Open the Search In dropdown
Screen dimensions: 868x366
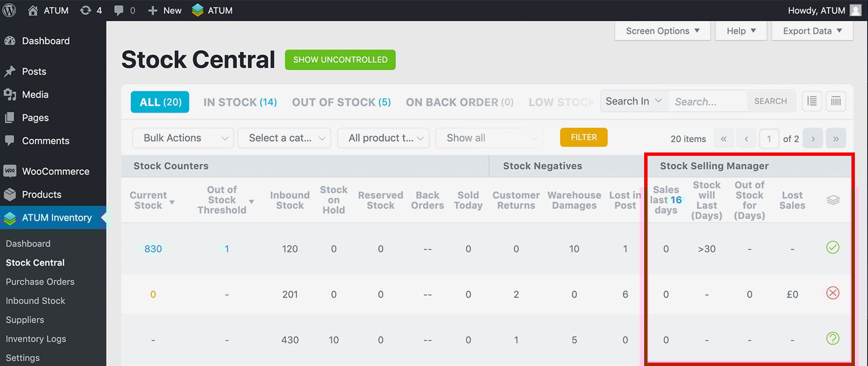[x=633, y=101]
